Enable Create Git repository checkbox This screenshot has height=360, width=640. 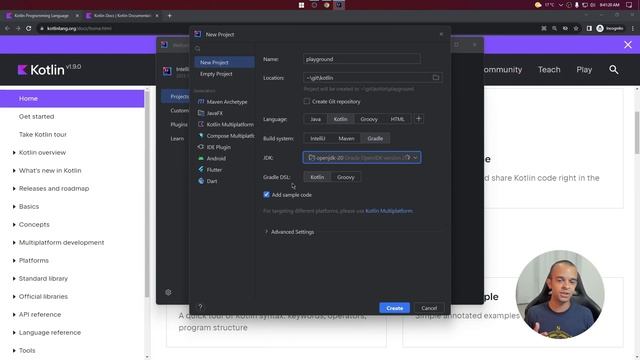pyautogui.click(x=307, y=101)
